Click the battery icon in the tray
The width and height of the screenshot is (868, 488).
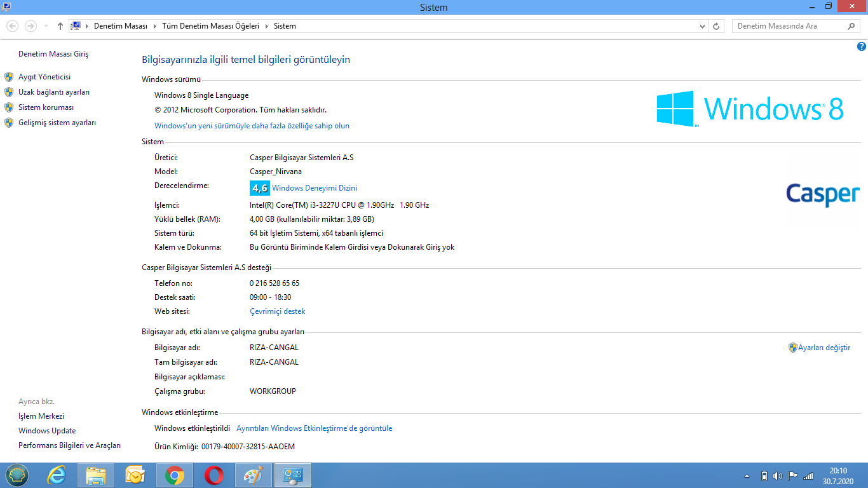click(x=764, y=476)
